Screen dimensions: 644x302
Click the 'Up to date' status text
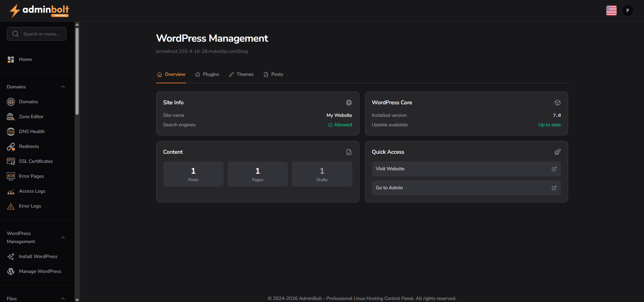(549, 125)
